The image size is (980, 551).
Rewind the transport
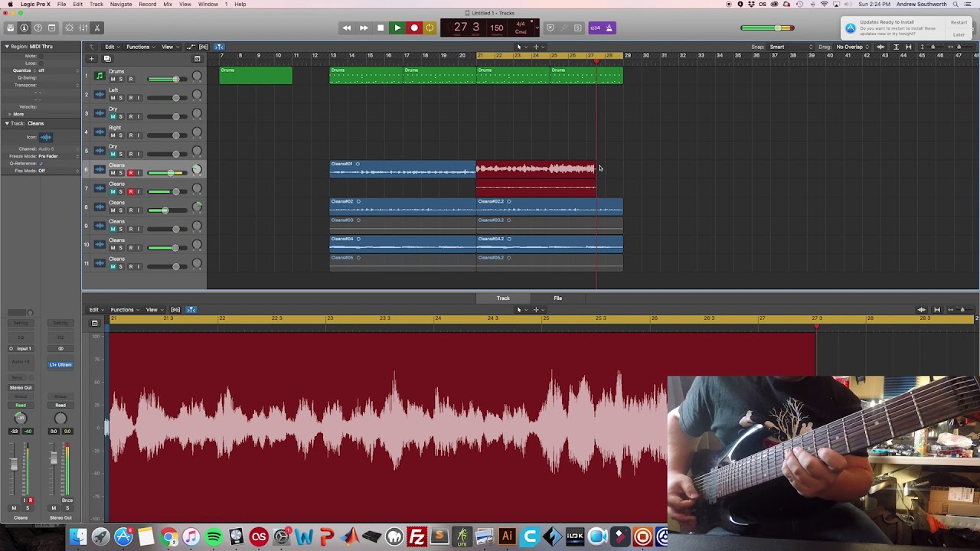[346, 28]
